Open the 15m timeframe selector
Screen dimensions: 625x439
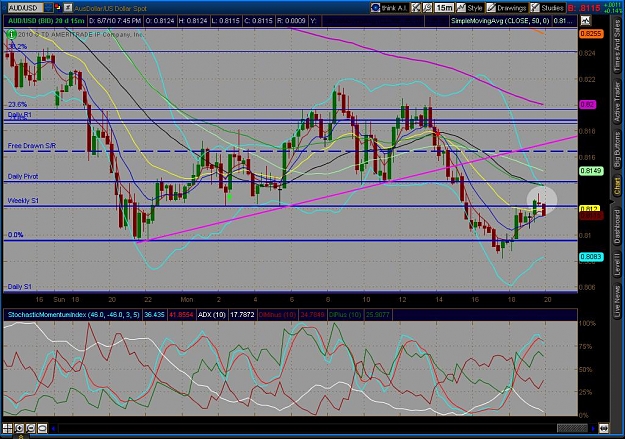click(444, 8)
